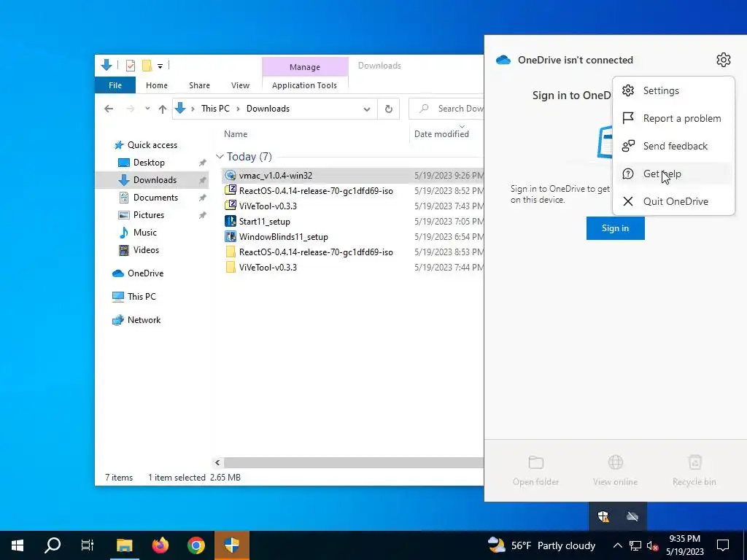Click Open folder in OneDrive panel
The width and height of the screenshot is (747, 560).
[x=535, y=470]
